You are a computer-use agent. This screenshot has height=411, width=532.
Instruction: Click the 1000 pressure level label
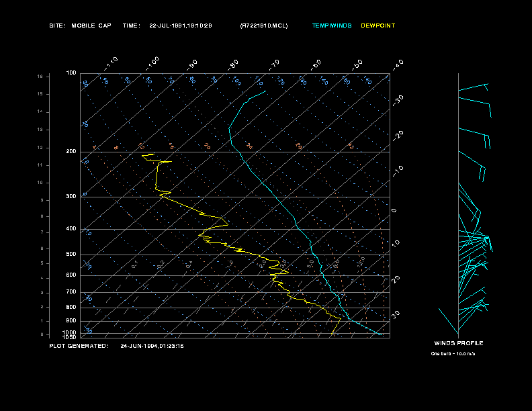click(x=70, y=332)
